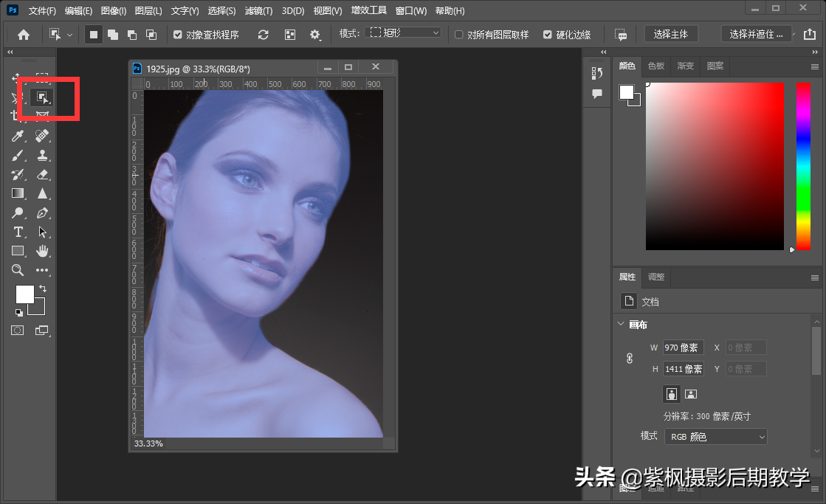Viewport: 826px width, 504px height.
Task: Choose Subtract from selection mode
Action: tap(131, 35)
